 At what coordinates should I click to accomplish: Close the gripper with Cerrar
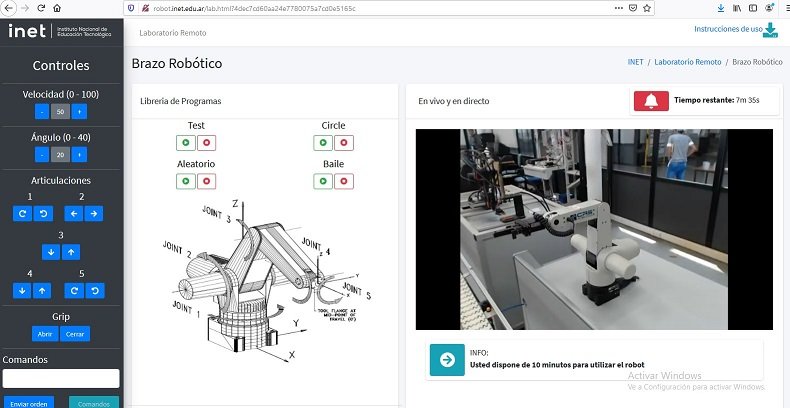(x=75, y=334)
